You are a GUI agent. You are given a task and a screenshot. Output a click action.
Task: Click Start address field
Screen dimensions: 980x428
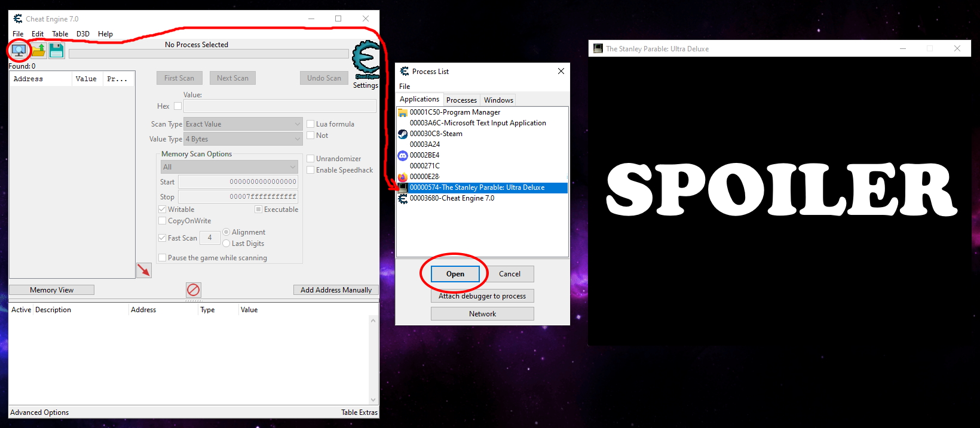pyautogui.click(x=238, y=182)
